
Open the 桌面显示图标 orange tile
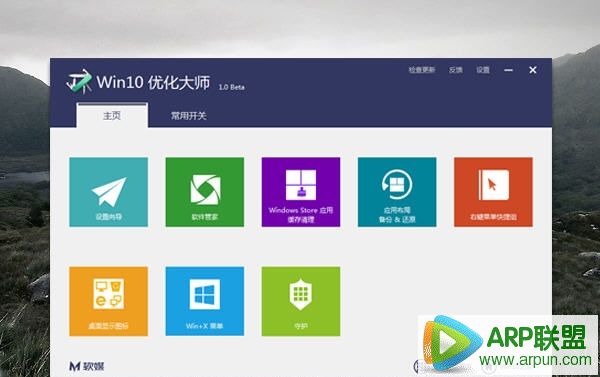109,301
